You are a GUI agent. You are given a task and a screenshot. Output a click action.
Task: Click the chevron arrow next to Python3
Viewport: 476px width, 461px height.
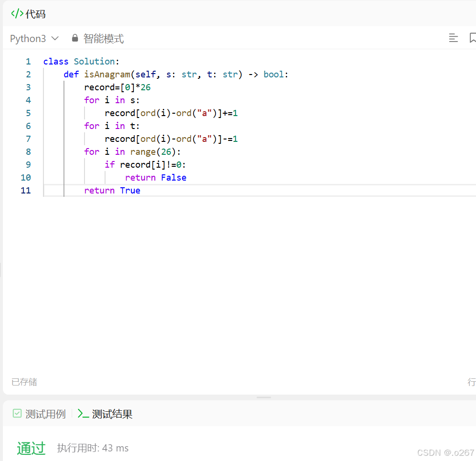coord(55,39)
